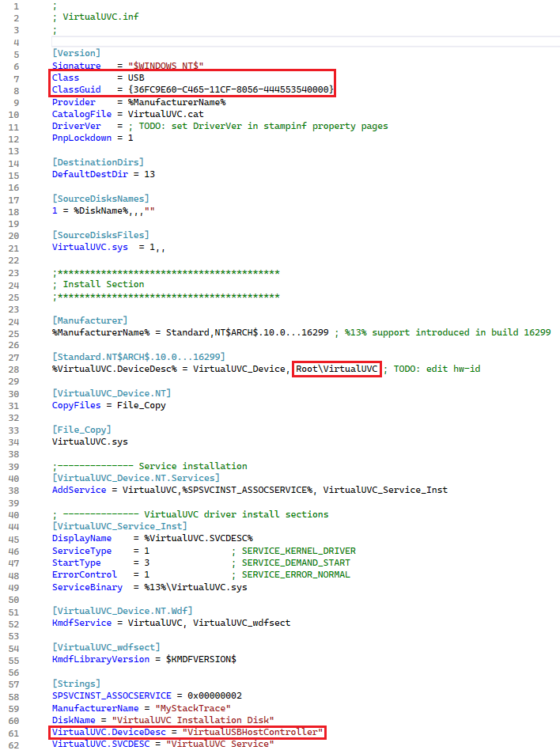The height and width of the screenshot is (754, 560).
Task: Click the ServiceBinary key name
Action: [x=88, y=588]
